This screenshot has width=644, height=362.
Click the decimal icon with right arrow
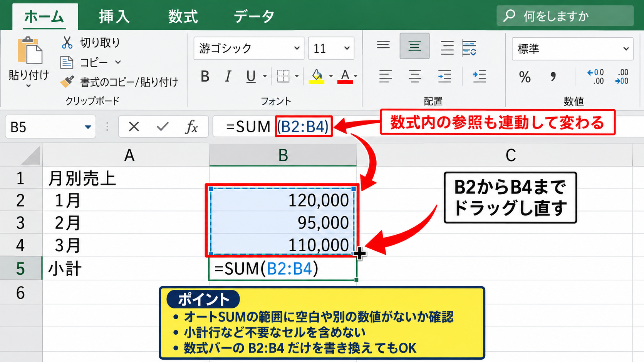(x=622, y=77)
